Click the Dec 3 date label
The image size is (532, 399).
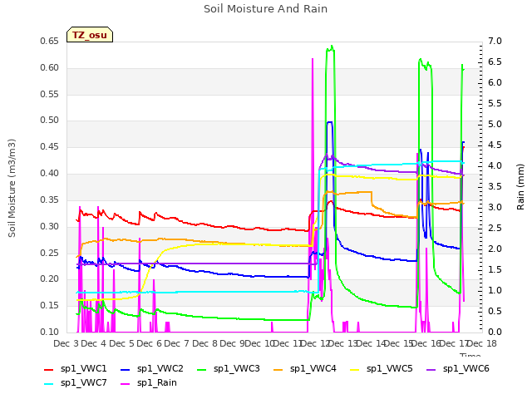[66, 343]
